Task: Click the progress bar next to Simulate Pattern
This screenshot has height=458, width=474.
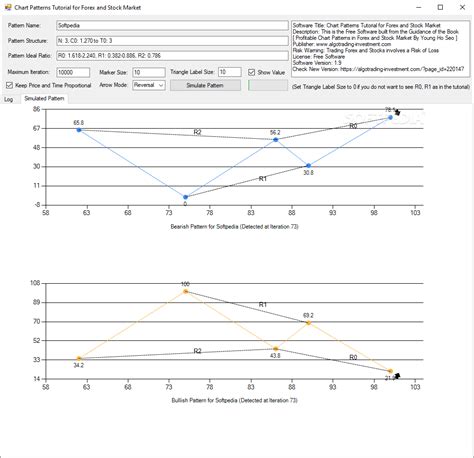Action: click(x=268, y=85)
